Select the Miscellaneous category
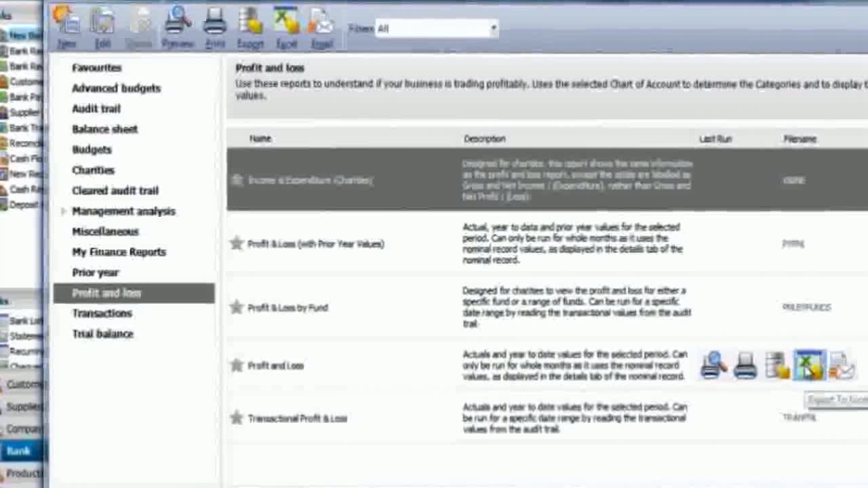Image resolution: width=868 pixels, height=488 pixels. (106, 232)
